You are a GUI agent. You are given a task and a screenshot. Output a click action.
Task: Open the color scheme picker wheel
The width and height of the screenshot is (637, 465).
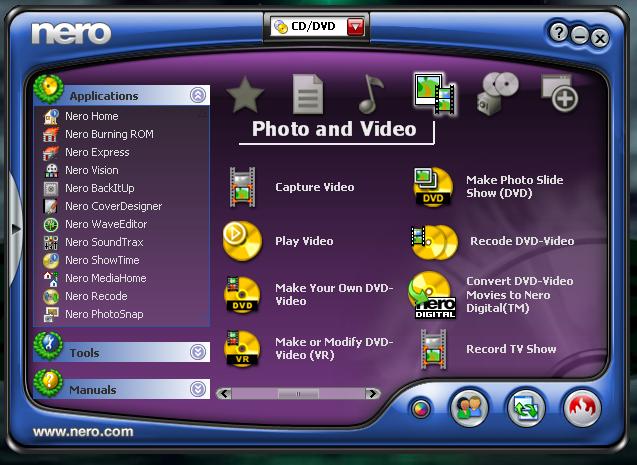click(421, 409)
